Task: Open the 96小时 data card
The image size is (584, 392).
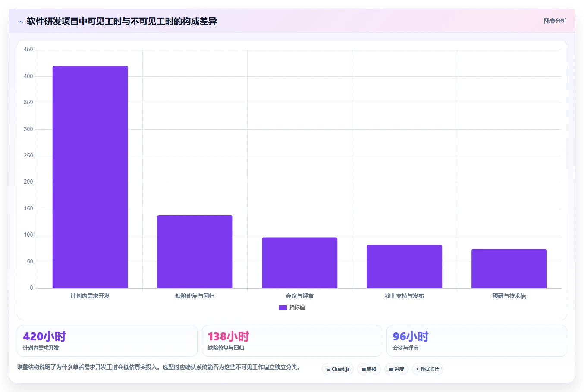Action: [x=477, y=341]
